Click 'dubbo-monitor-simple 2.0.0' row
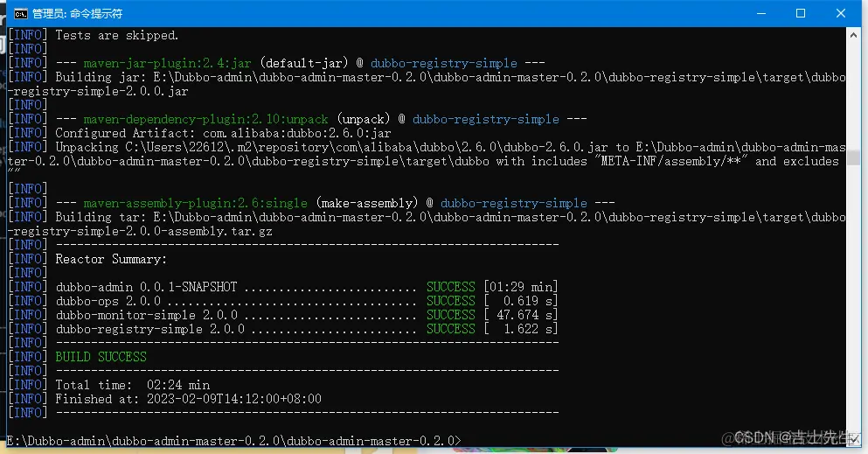 tap(283, 315)
